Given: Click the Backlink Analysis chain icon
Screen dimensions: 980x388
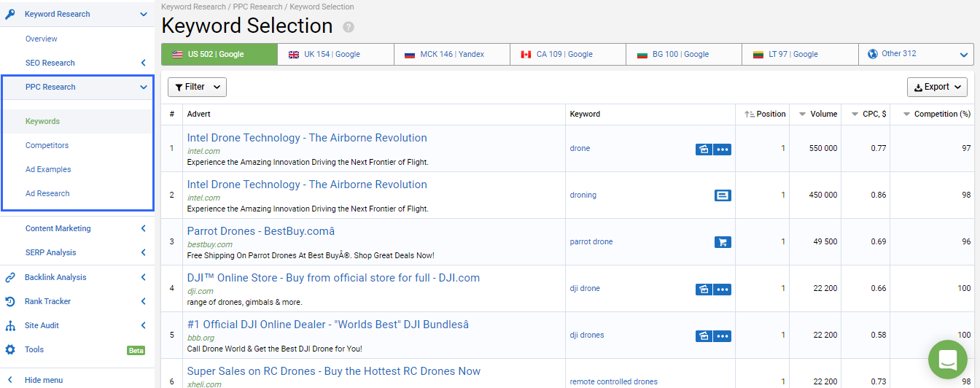Looking at the screenshot, I should pyautogui.click(x=10, y=277).
